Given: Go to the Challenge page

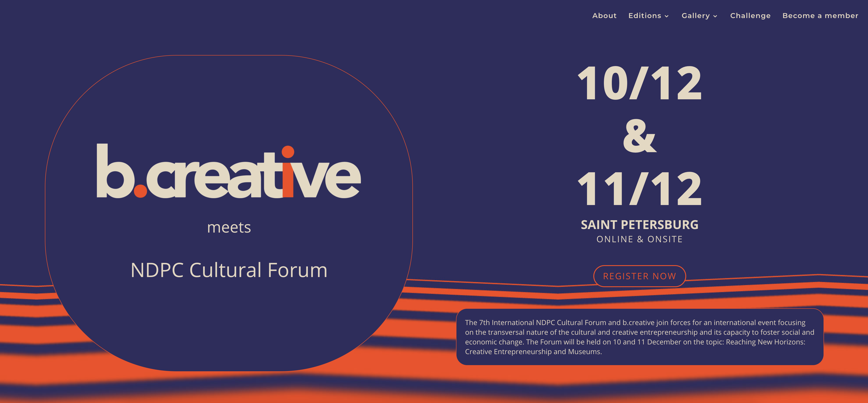Looking at the screenshot, I should pyautogui.click(x=750, y=16).
